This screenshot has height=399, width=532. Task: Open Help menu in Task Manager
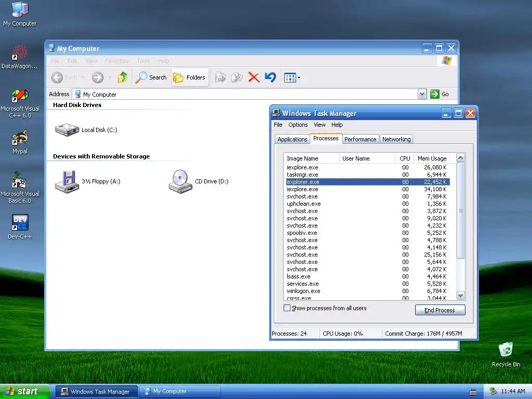coord(337,125)
